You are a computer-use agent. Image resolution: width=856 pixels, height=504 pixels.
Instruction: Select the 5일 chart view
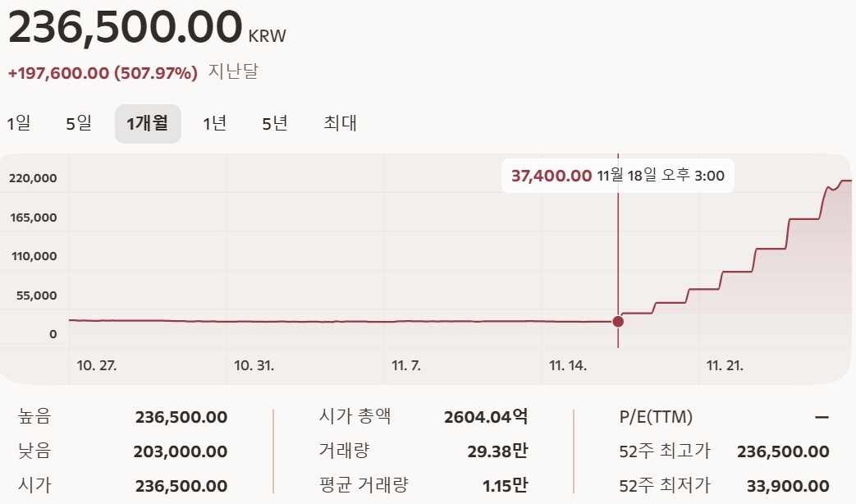(78, 123)
